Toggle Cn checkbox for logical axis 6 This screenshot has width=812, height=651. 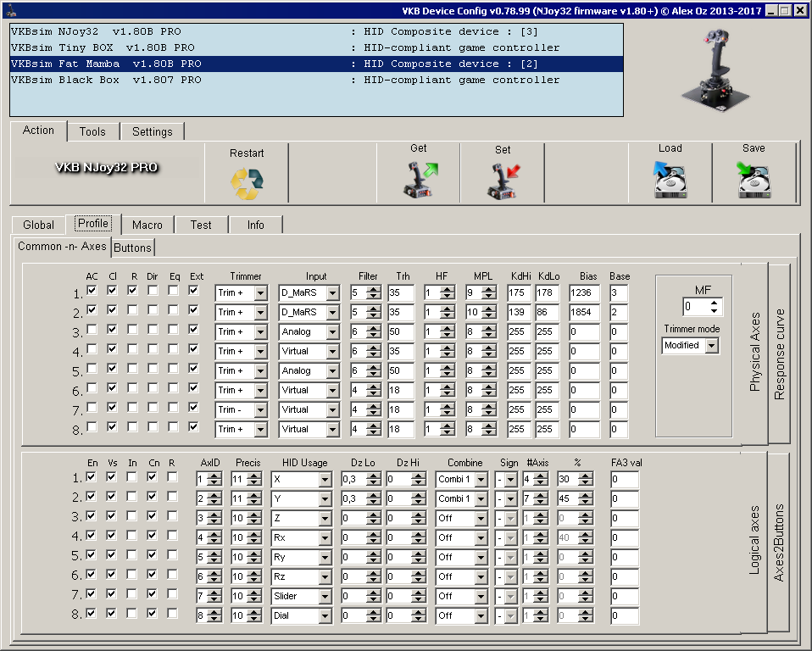pos(152,575)
